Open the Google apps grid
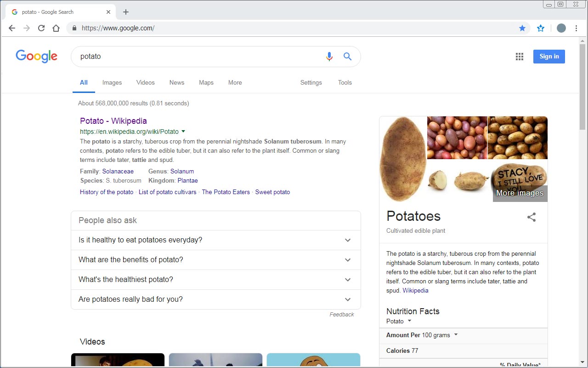The height and width of the screenshot is (368, 588). 520,57
